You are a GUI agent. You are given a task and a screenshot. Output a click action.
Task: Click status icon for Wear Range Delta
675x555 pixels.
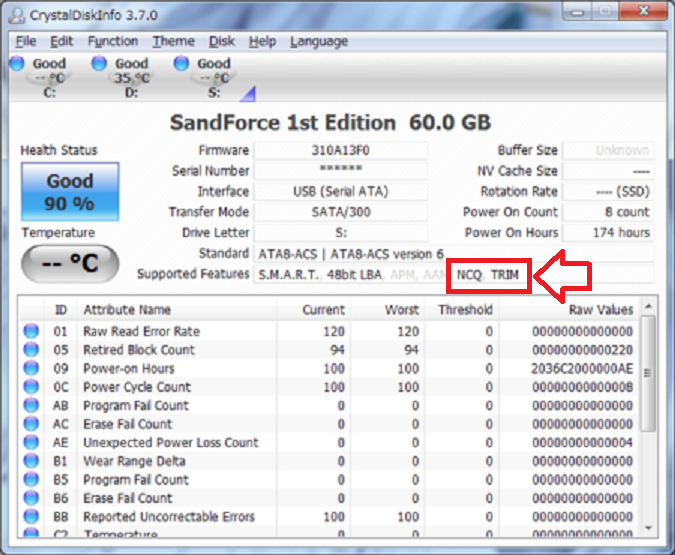pyautogui.click(x=31, y=461)
